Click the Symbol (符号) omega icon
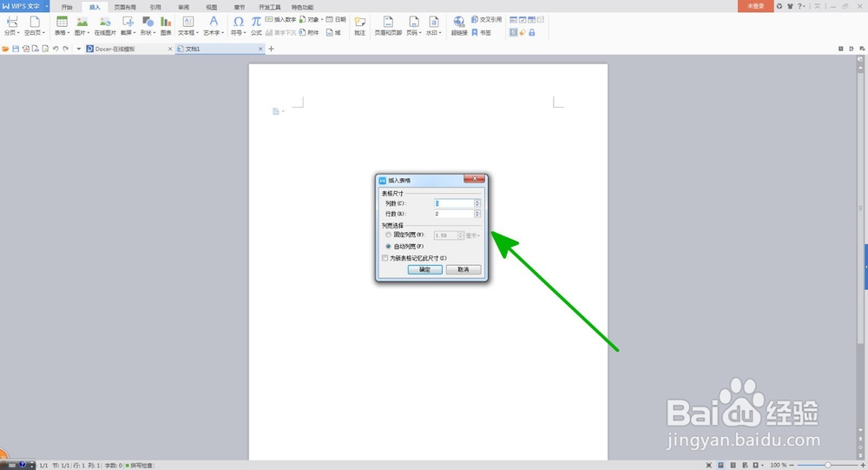 pos(239,22)
